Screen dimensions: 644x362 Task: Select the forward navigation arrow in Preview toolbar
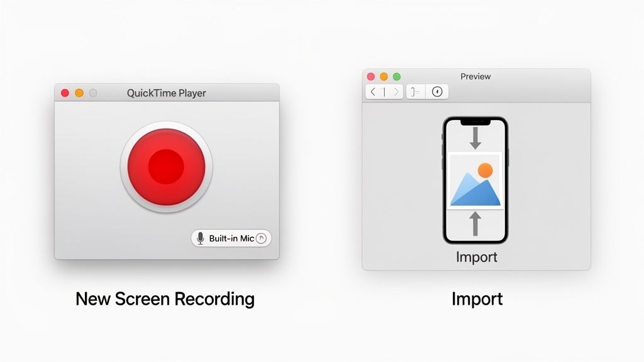pyautogui.click(x=396, y=91)
